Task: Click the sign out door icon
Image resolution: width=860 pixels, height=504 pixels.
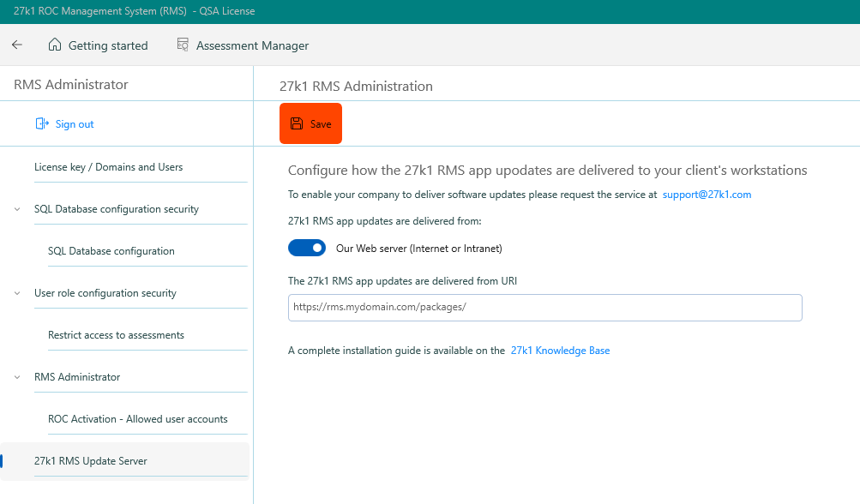Action: coord(41,124)
